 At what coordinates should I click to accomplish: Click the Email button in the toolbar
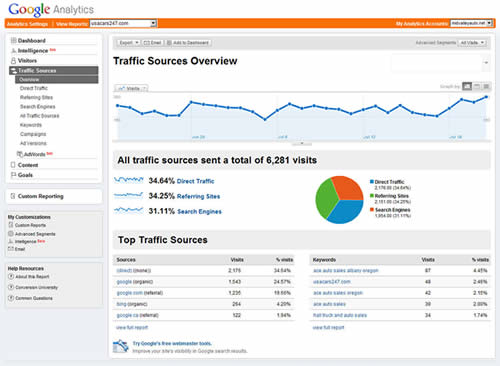click(x=152, y=43)
